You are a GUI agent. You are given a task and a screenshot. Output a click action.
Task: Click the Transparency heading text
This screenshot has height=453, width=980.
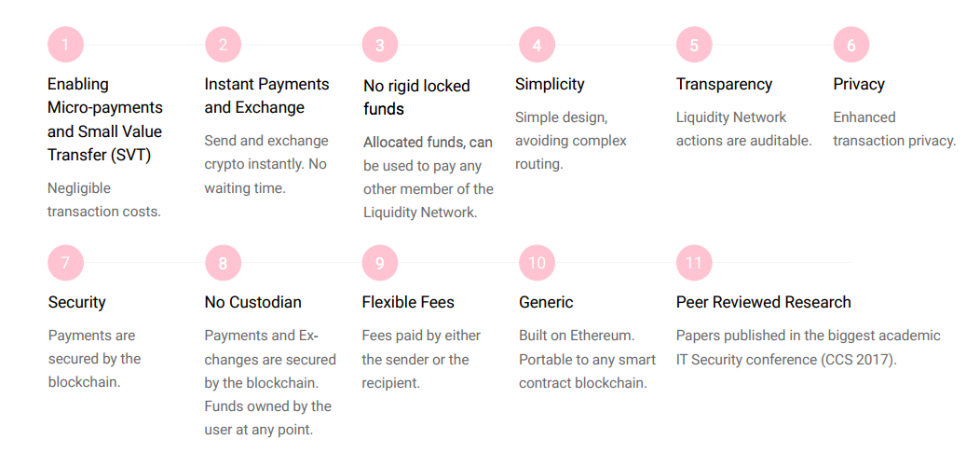(x=725, y=84)
